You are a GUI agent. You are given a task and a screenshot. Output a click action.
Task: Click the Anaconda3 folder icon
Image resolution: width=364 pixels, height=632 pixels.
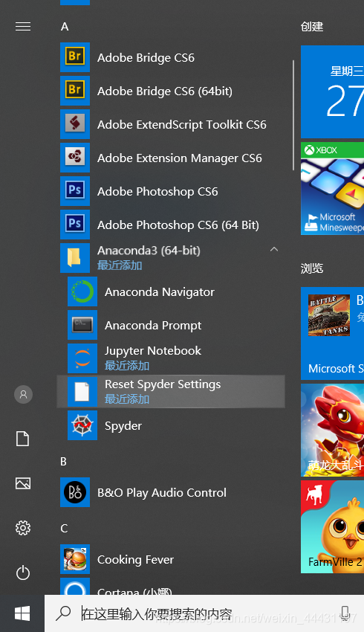click(75, 258)
